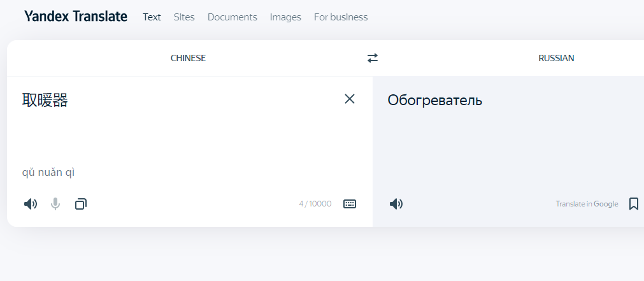Select the Text tab

coord(152,17)
